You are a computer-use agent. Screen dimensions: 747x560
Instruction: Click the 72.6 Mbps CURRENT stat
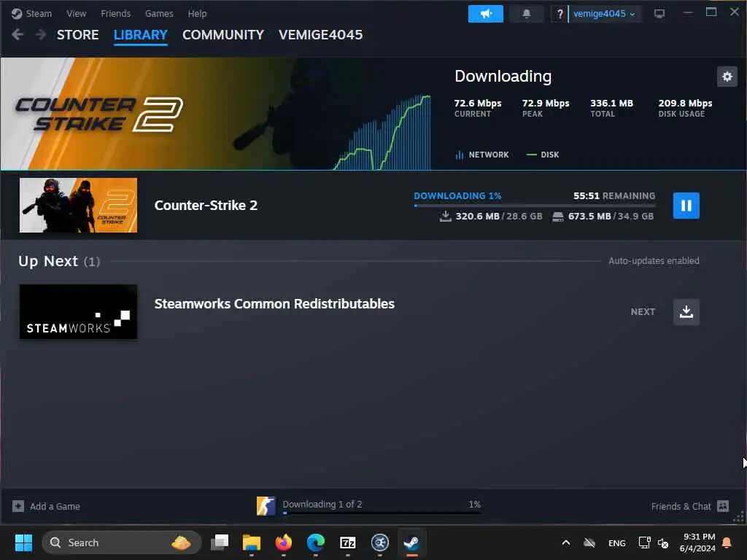pyautogui.click(x=477, y=108)
